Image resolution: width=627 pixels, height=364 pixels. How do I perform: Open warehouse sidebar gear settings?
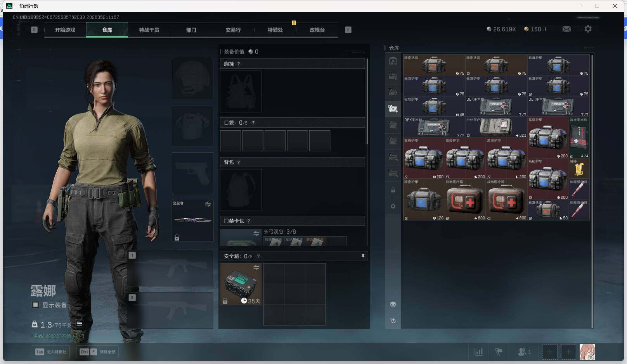click(393, 206)
